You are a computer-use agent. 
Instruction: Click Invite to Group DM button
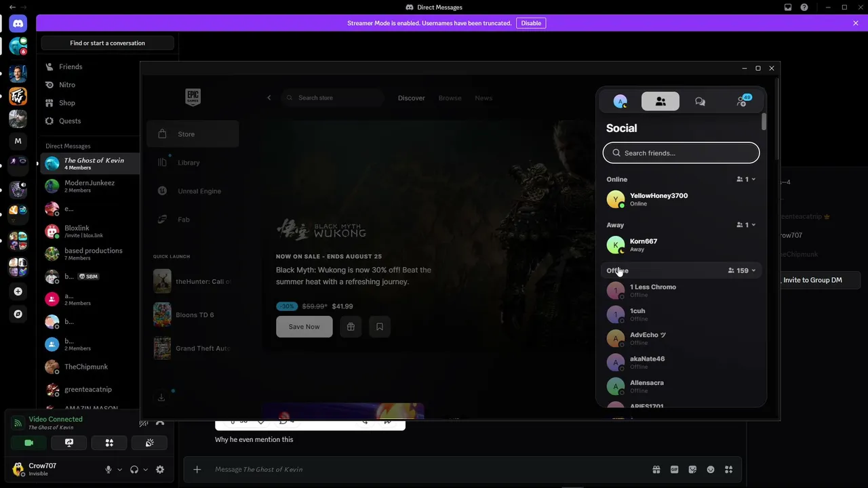[x=812, y=280]
